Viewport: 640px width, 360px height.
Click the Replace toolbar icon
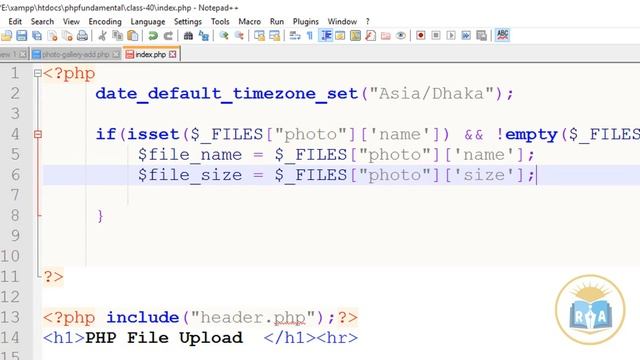point(204,36)
